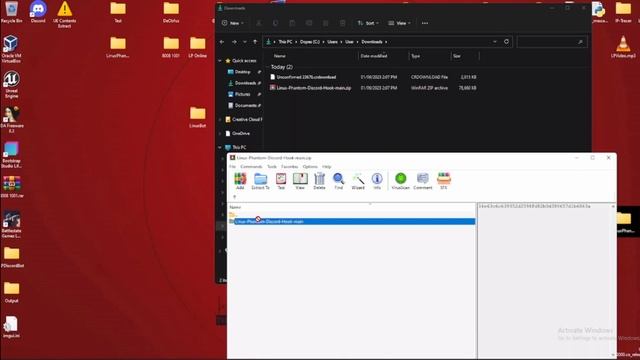The width and height of the screenshot is (640, 360).
Task: Click Explorer's back navigation arrow
Action: click(x=222, y=42)
